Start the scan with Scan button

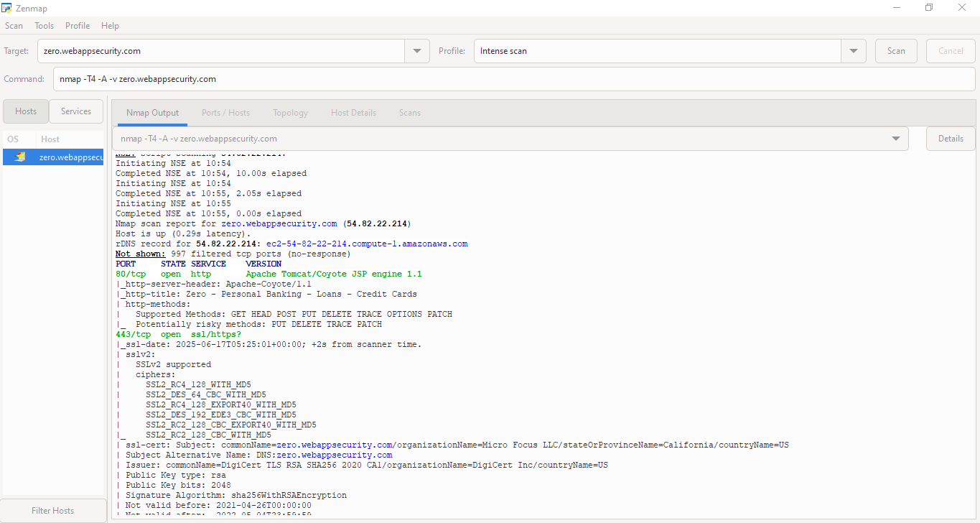coord(896,51)
